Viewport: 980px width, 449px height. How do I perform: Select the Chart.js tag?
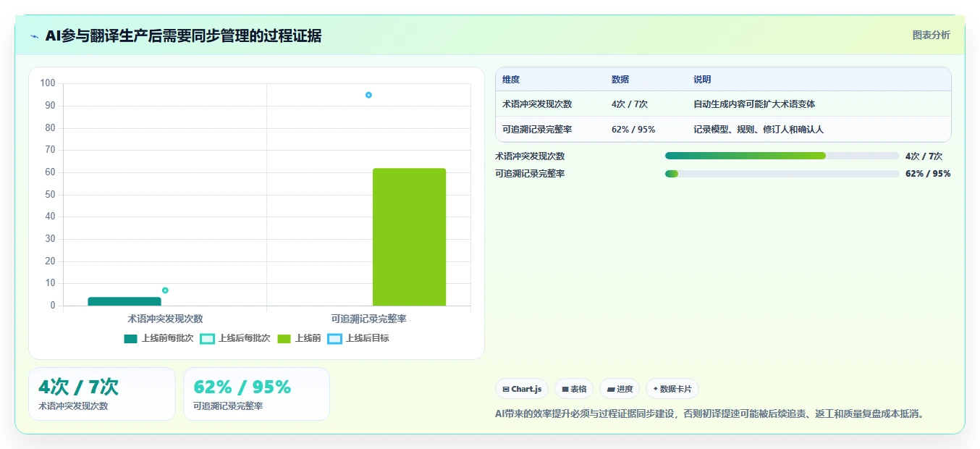522,389
